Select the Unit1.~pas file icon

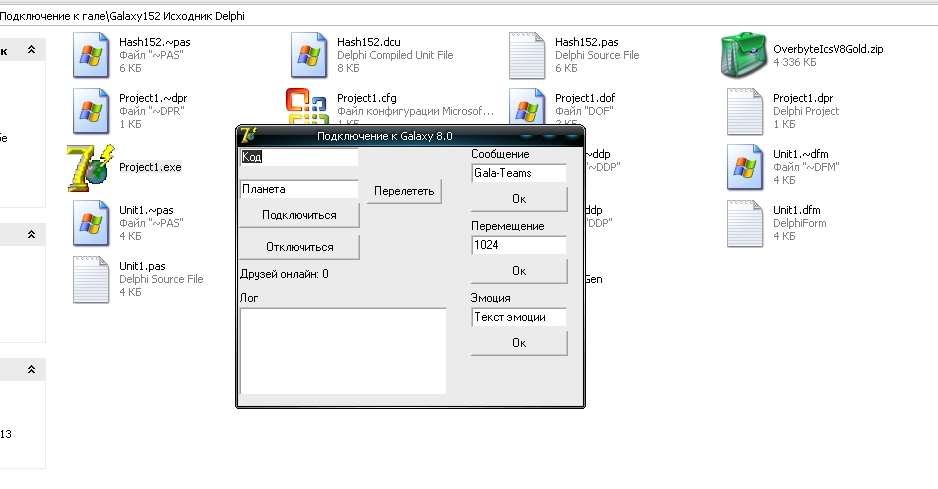(91, 223)
